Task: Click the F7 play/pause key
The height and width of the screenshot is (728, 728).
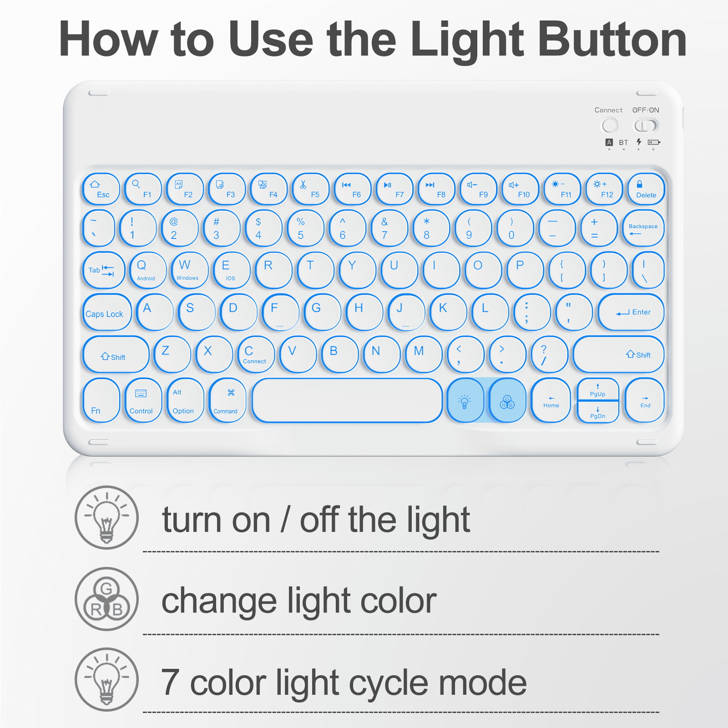Action: [x=394, y=189]
